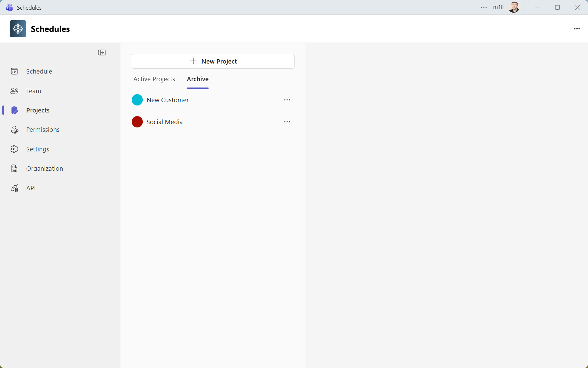588x368 pixels.
Task: Click the Settings gear icon
Action: click(14, 149)
